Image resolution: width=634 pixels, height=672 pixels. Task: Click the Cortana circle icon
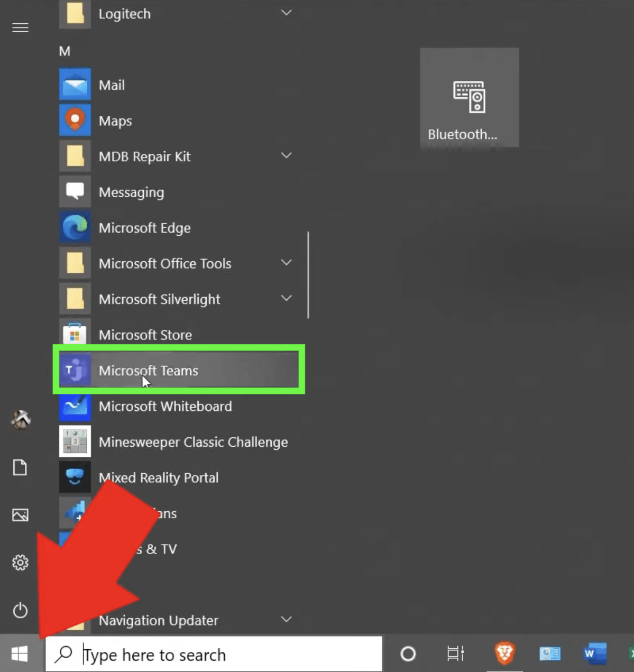(408, 654)
